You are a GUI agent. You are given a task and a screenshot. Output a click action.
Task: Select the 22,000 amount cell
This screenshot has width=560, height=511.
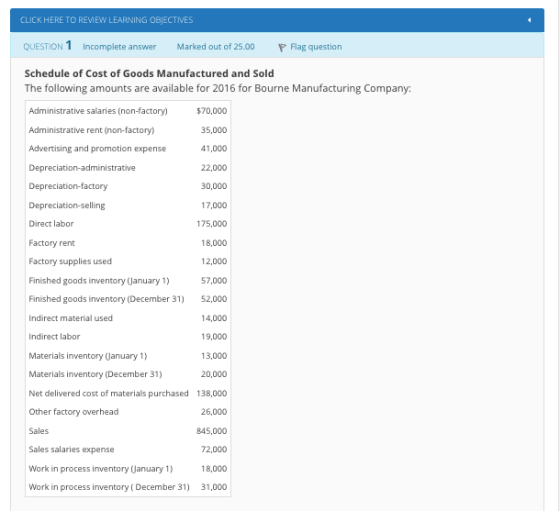tap(214, 168)
